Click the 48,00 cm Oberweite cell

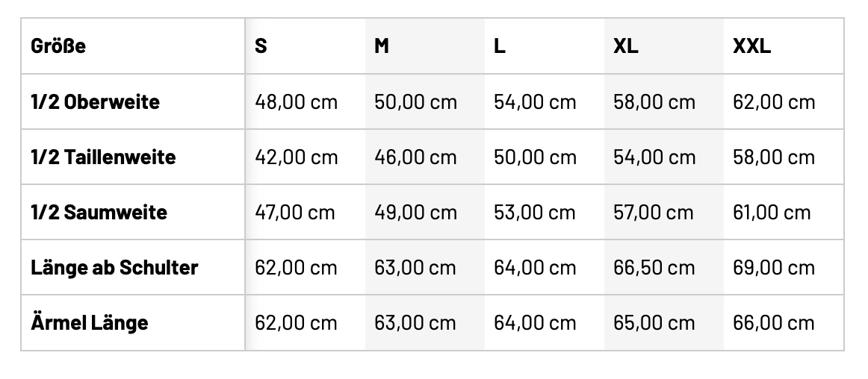[x=296, y=101]
